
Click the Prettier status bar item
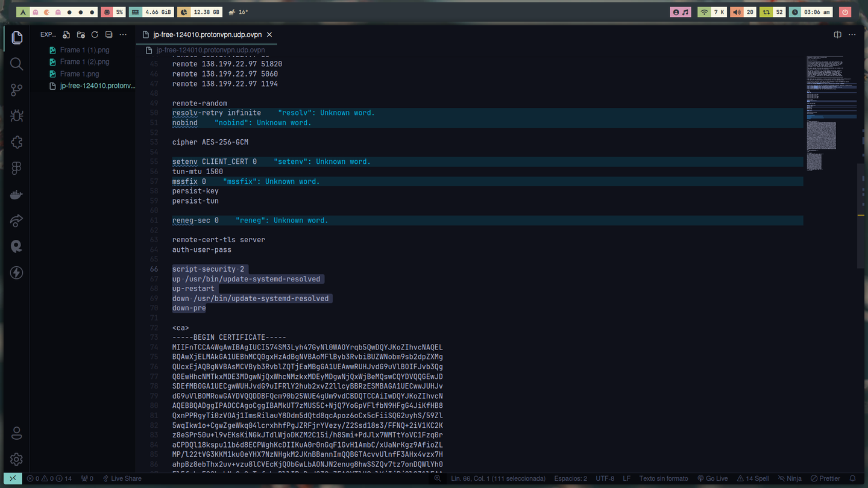point(825,478)
